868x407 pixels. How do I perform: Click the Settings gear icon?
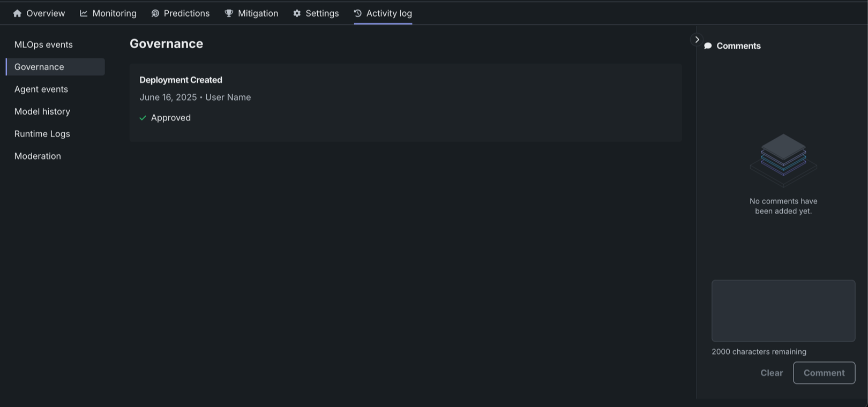[x=297, y=13]
